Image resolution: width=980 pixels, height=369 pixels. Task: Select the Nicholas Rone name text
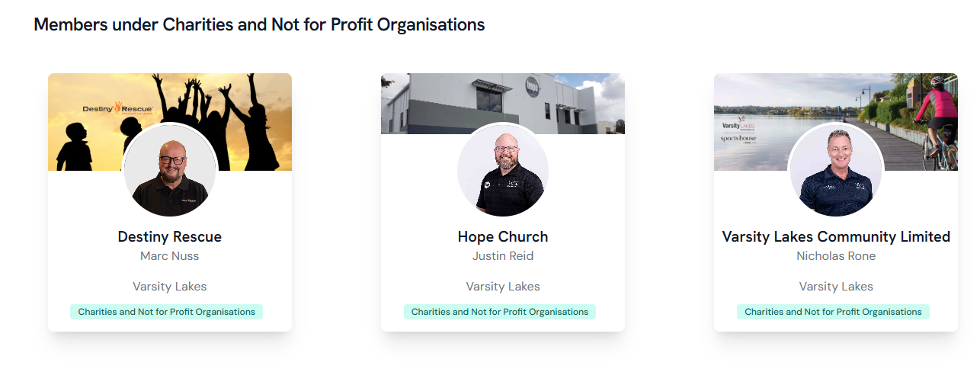tap(836, 256)
